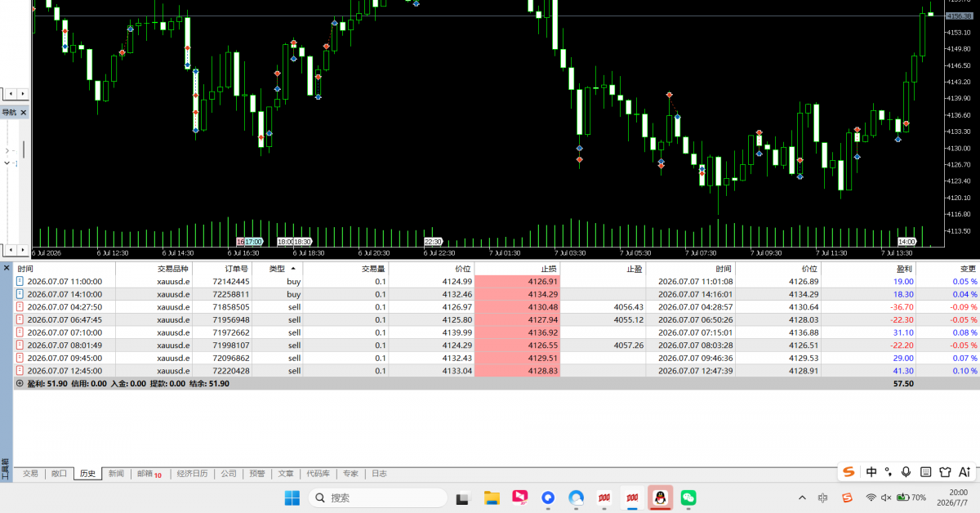Click the sell order icon for order 72096862

(20, 358)
